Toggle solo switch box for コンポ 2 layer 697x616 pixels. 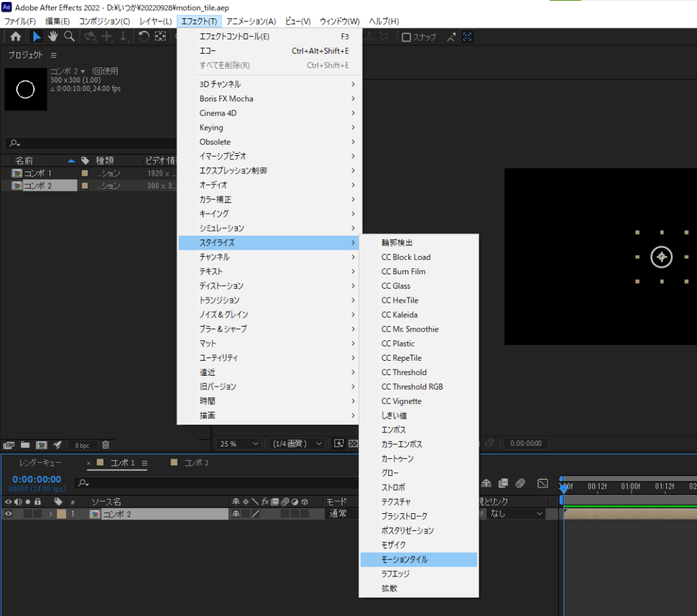(x=28, y=514)
